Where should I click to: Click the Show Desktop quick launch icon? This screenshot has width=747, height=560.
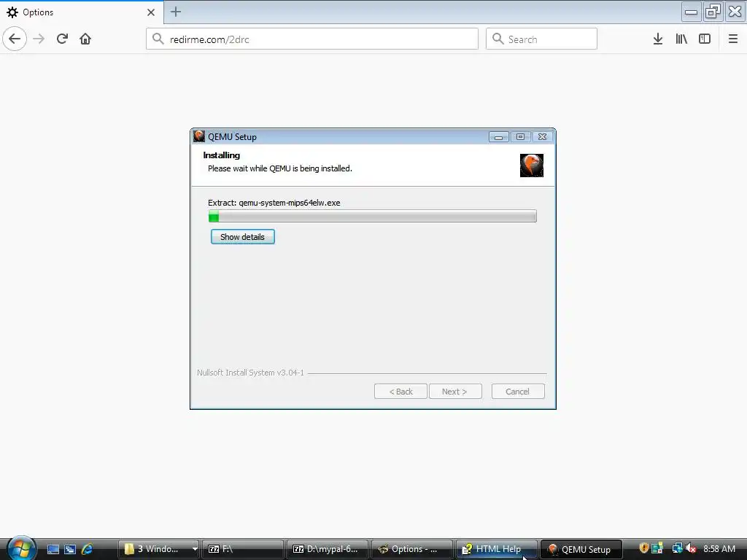tap(53, 549)
